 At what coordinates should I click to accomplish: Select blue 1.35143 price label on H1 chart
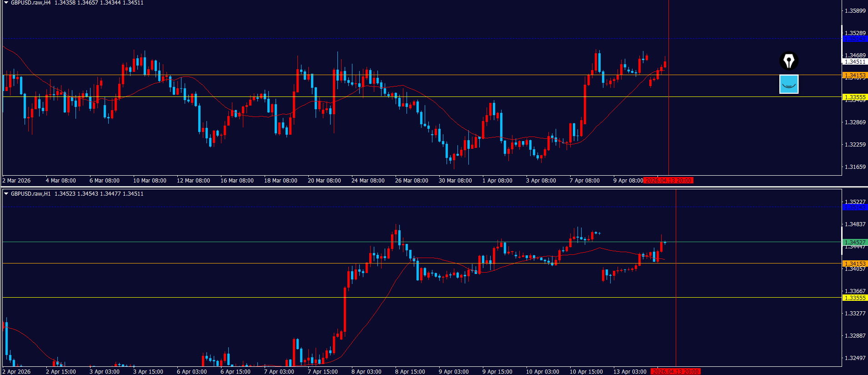tap(855, 208)
